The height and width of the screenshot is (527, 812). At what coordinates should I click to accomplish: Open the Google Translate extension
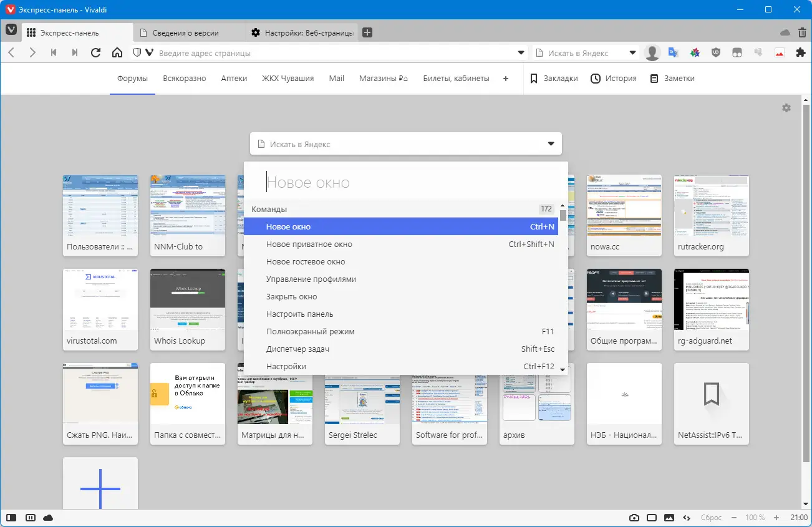pyautogui.click(x=674, y=53)
